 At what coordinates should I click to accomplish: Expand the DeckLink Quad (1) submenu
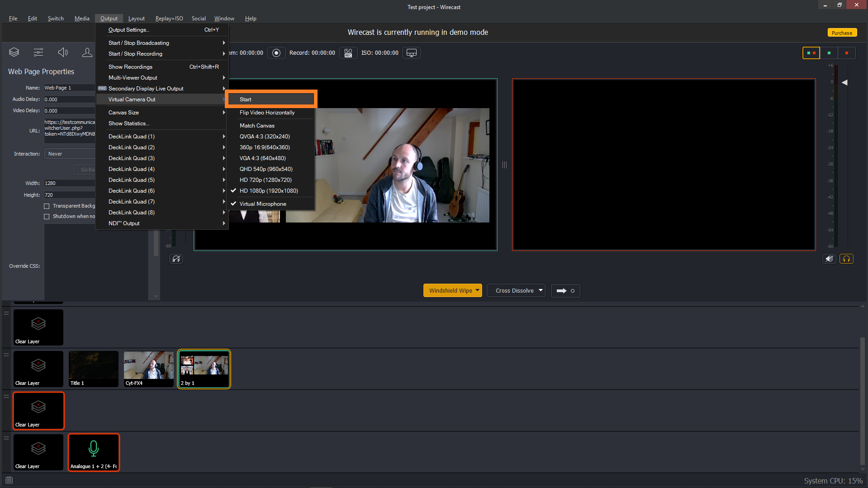(162, 137)
